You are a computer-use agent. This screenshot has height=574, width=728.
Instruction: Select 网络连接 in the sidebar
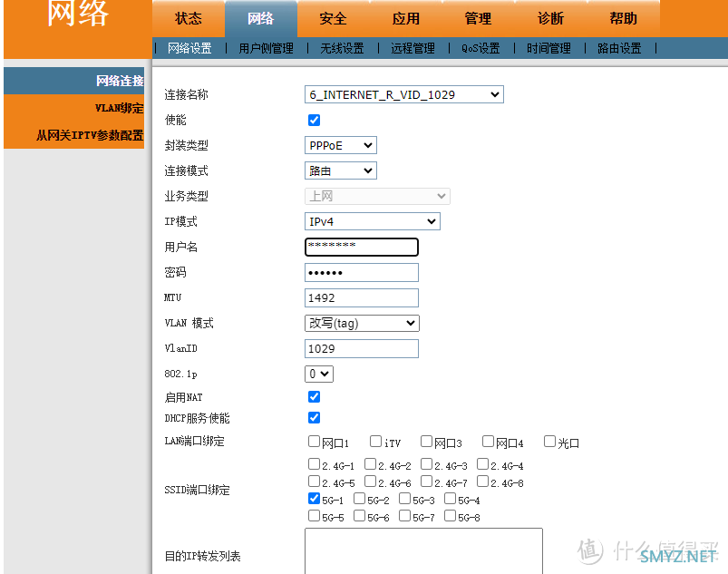73,81
